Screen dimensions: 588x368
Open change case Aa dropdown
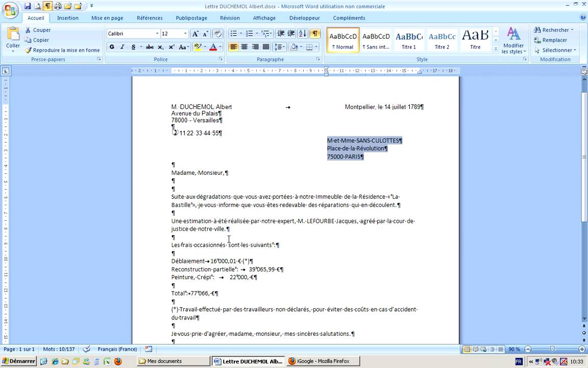pos(184,47)
